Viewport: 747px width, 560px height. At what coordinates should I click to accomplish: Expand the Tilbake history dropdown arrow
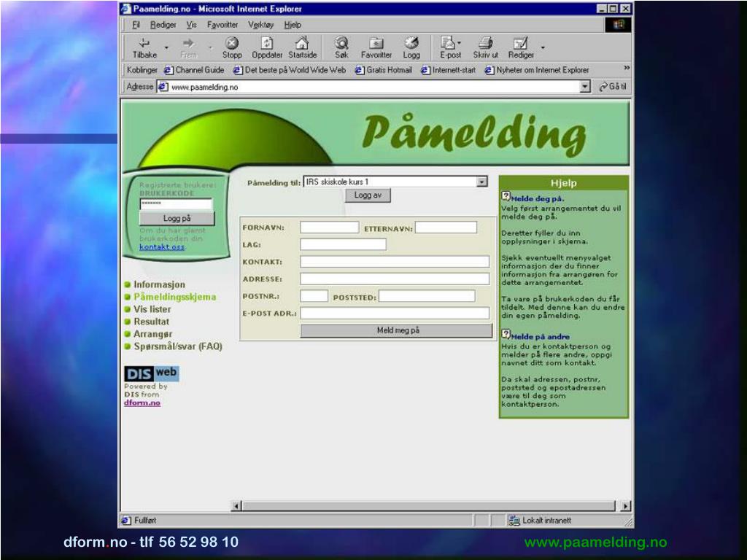tap(166, 47)
